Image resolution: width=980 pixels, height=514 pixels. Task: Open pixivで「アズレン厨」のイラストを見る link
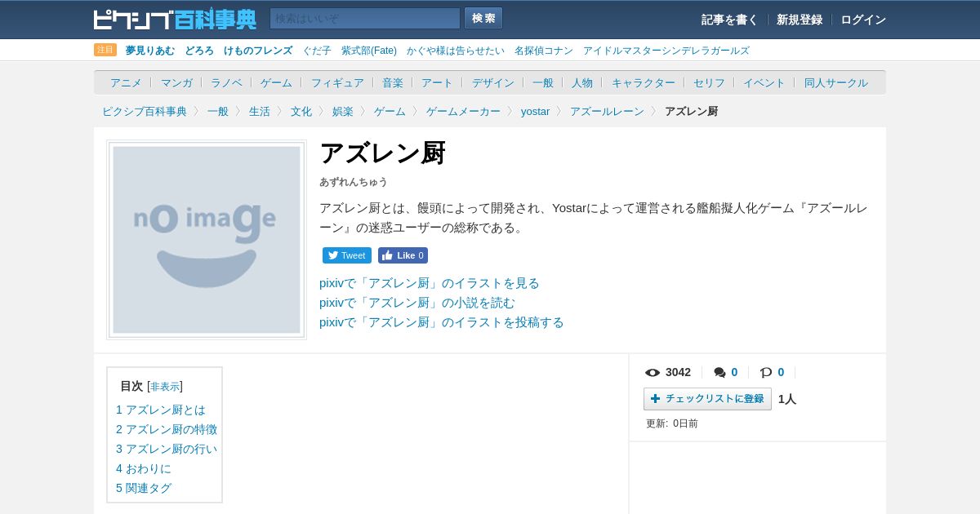click(x=430, y=283)
